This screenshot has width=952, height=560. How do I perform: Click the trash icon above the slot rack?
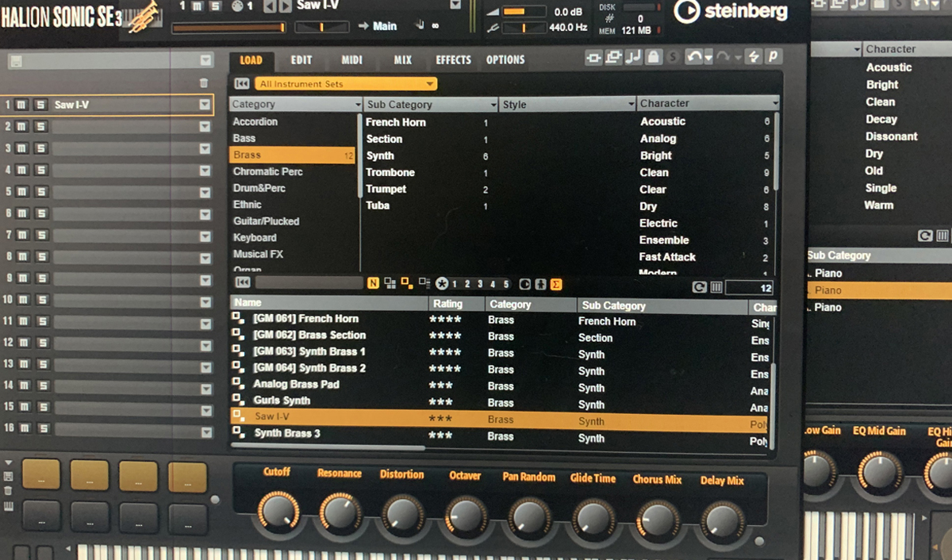click(204, 82)
